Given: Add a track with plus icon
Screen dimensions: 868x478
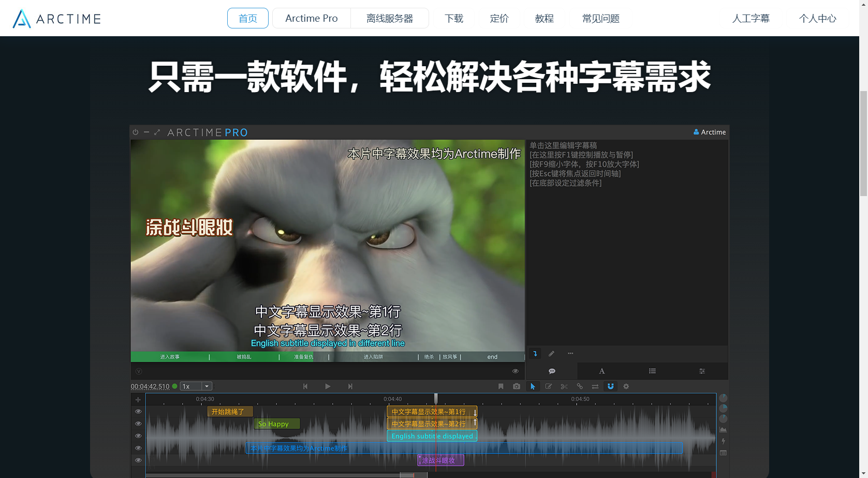Looking at the screenshot, I should click(x=138, y=400).
